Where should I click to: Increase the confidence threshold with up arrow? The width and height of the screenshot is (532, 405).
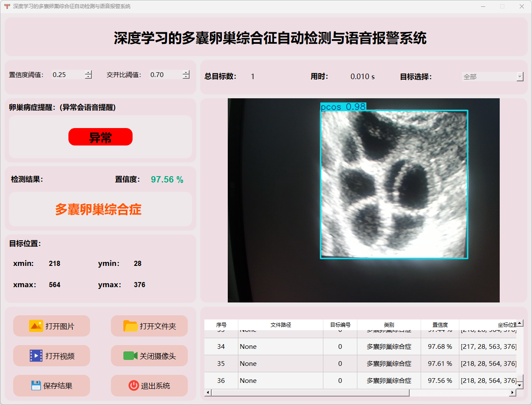[x=88, y=72]
